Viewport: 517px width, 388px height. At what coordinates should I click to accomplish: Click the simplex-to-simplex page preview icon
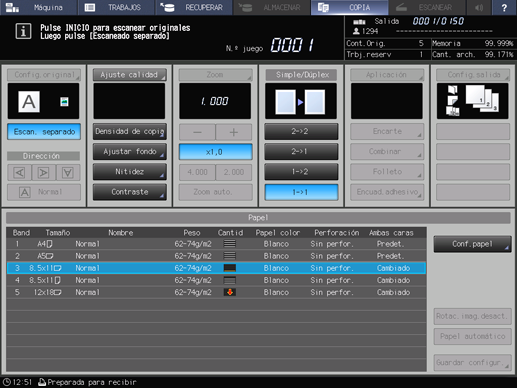pos(301,101)
